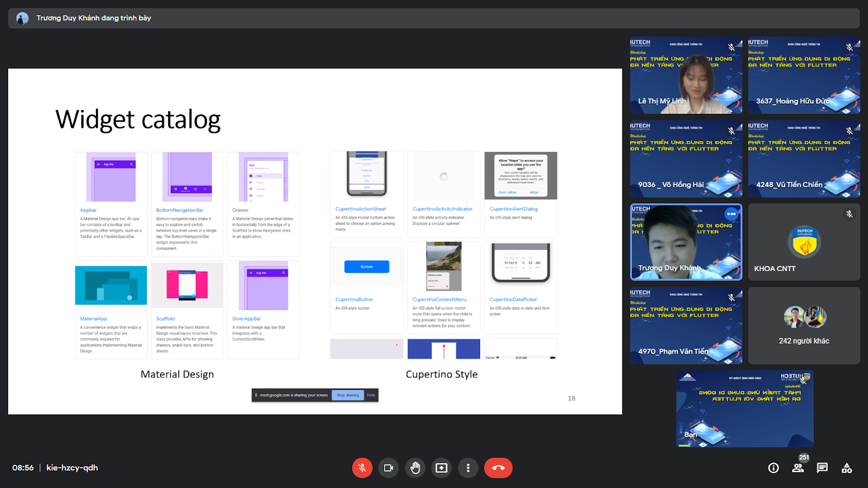The height and width of the screenshot is (488, 868).
Task: Select 4248_Vũ Tiến Chiến video tile
Action: [x=804, y=159]
